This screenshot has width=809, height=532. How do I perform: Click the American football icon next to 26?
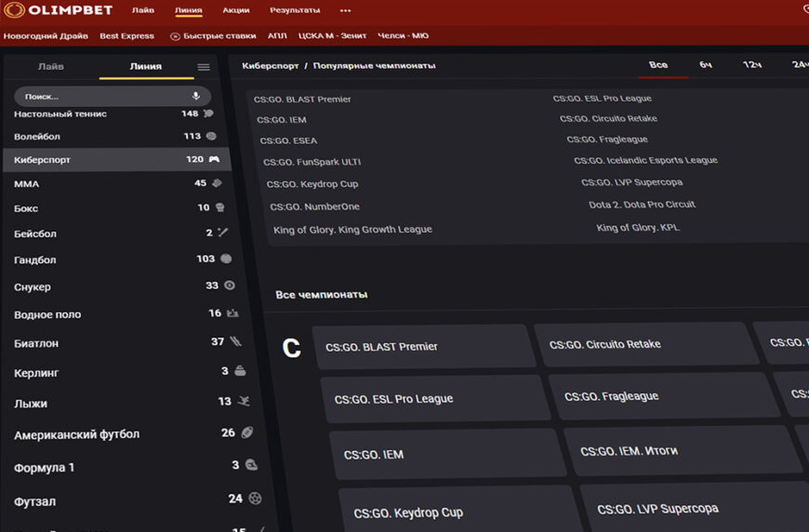[247, 432]
